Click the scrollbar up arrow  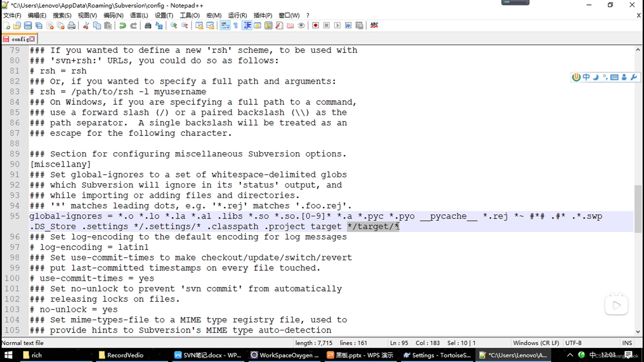pyautogui.click(x=638, y=50)
